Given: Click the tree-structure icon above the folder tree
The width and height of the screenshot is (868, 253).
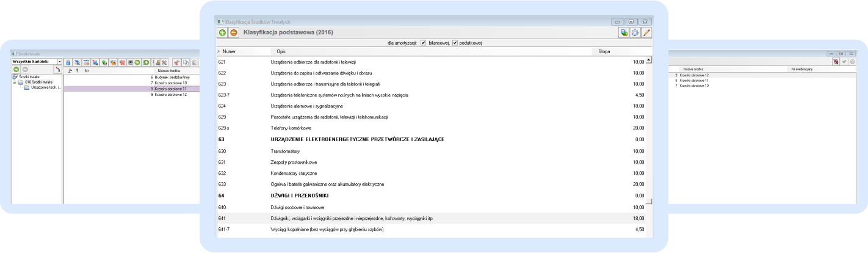Looking at the screenshot, I should pos(58,70).
